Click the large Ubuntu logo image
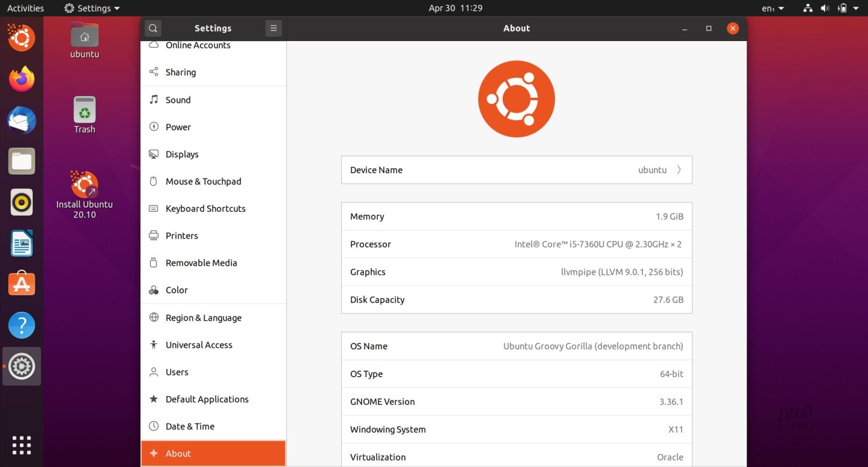 [516, 99]
